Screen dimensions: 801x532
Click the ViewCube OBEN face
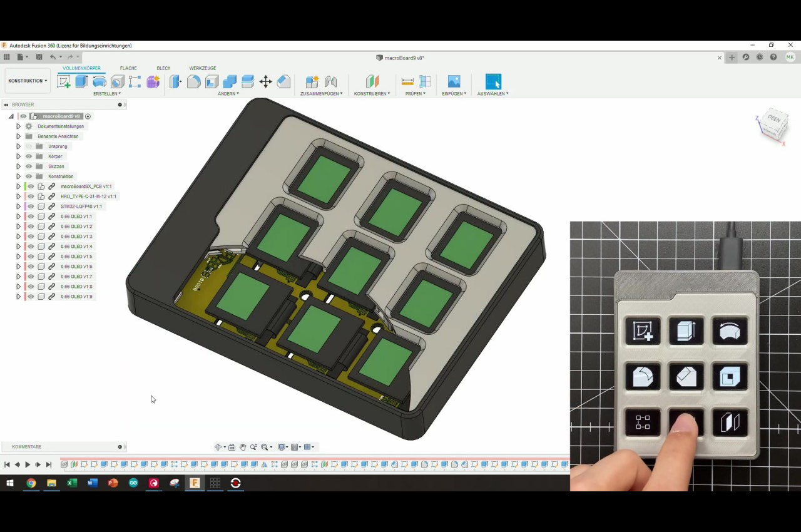click(774, 119)
